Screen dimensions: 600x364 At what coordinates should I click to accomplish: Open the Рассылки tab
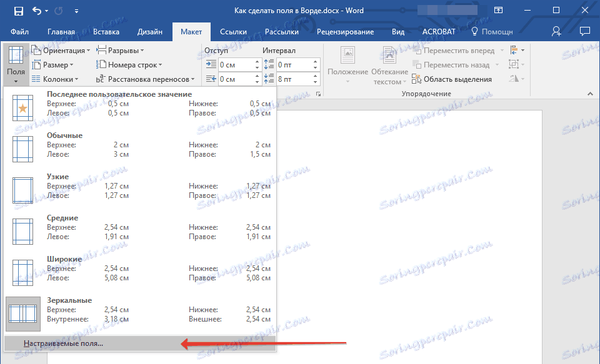(282, 32)
